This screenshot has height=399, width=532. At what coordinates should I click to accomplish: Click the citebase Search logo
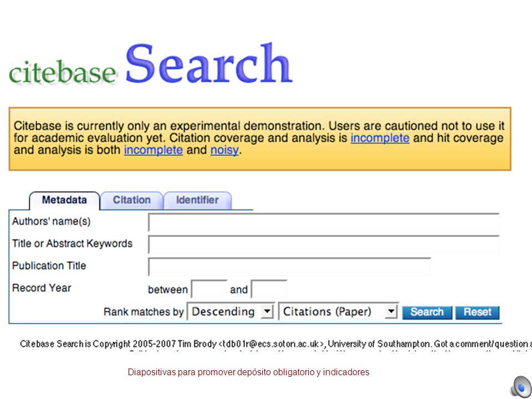pyautogui.click(x=151, y=63)
